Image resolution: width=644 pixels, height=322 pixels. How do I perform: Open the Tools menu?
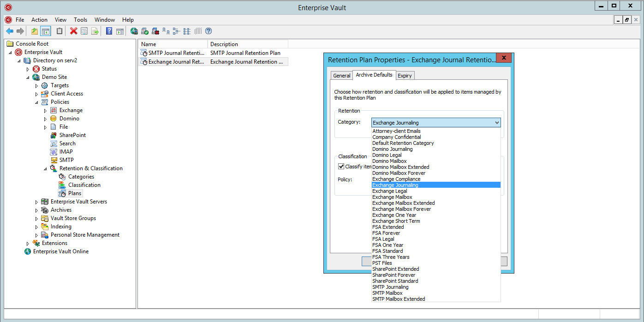(x=80, y=20)
